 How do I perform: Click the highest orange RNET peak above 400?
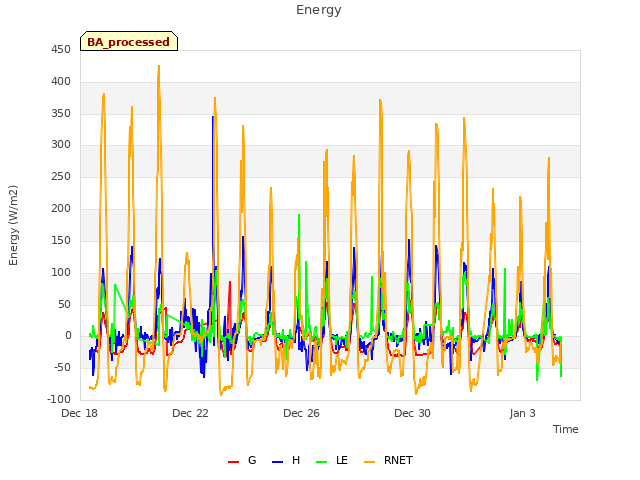pyautogui.click(x=159, y=66)
